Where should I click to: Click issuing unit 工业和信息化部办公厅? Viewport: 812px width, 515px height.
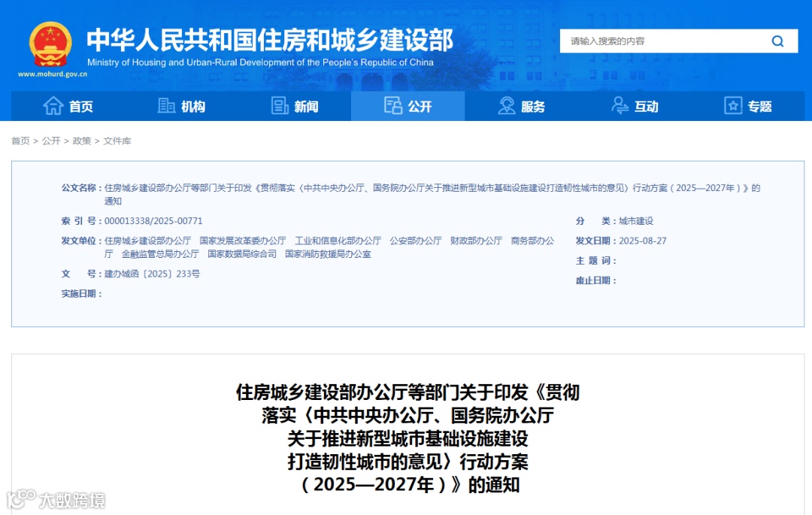pyautogui.click(x=338, y=241)
